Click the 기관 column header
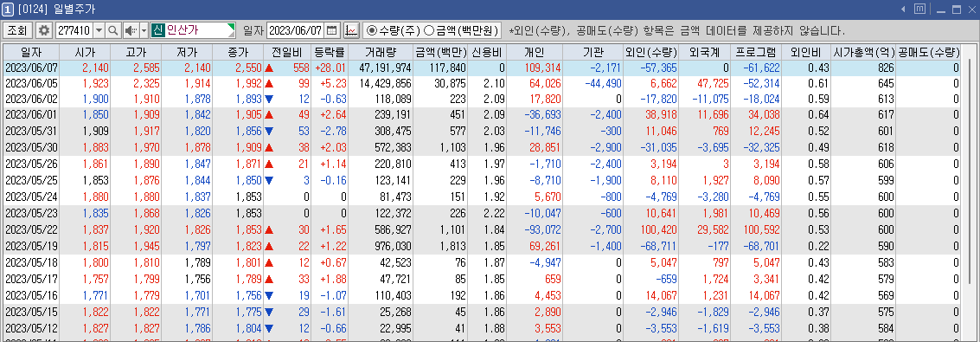980x342 pixels. coord(593,53)
